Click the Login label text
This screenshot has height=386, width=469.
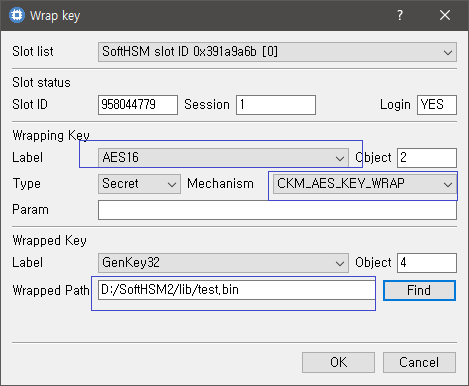[x=395, y=105]
